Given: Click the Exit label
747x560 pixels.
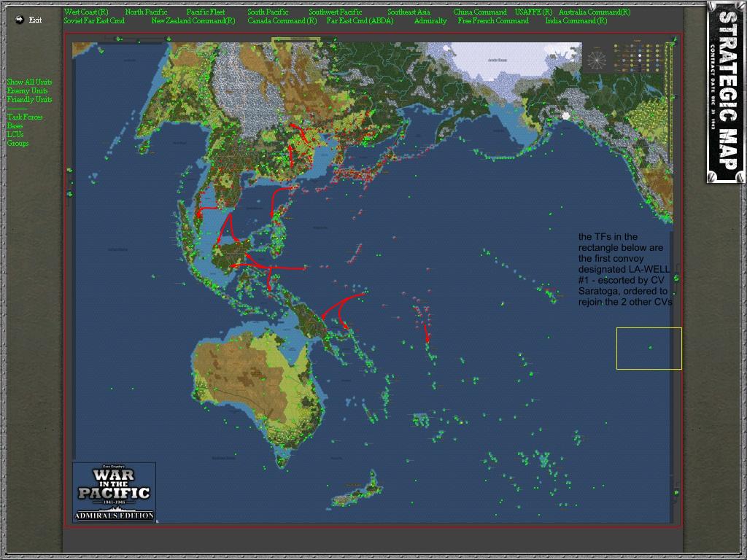Looking at the screenshot, I should tap(35, 20).
